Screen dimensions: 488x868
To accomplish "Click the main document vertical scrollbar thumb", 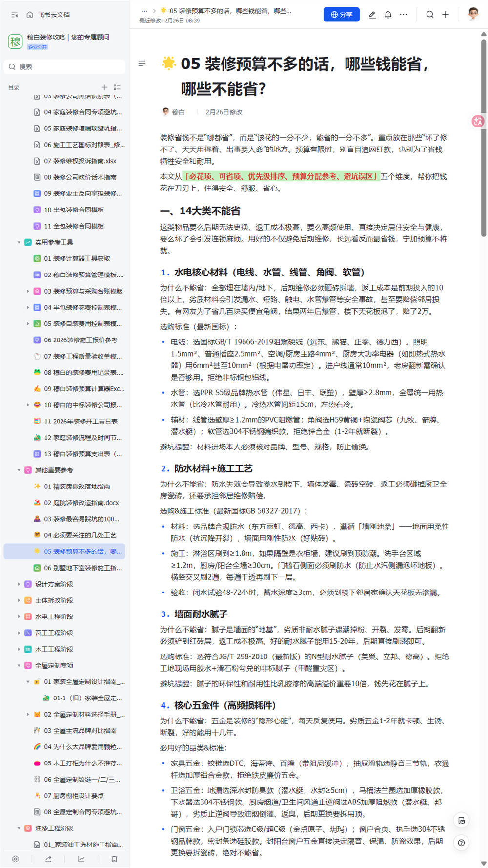I will pyautogui.click(x=484, y=138).
